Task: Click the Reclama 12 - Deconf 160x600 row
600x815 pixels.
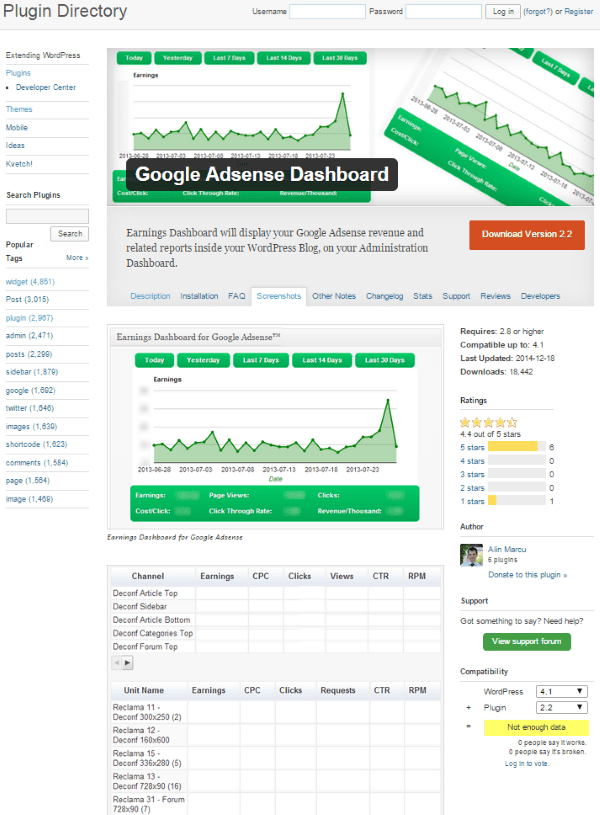Action: pyautogui.click(x=276, y=735)
